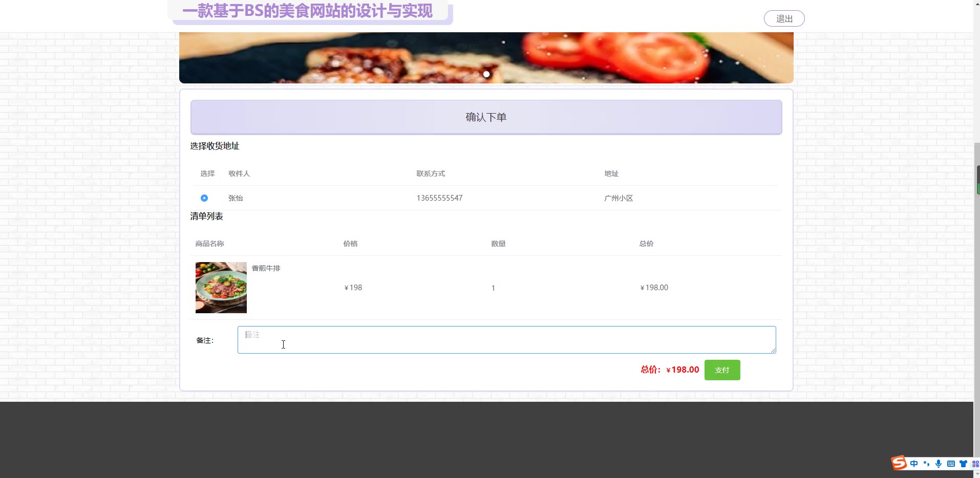Click the quantity value '1'
This screenshot has height=478, width=980.
coord(493,288)
